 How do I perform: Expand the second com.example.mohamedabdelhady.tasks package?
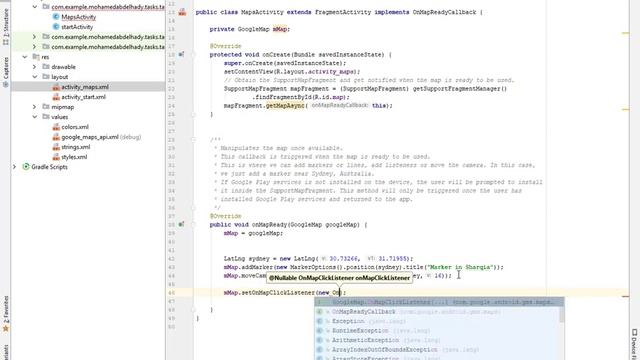pos(35,37)
